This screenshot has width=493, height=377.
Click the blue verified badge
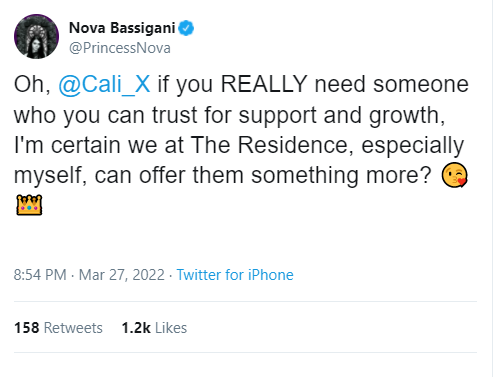186,28
